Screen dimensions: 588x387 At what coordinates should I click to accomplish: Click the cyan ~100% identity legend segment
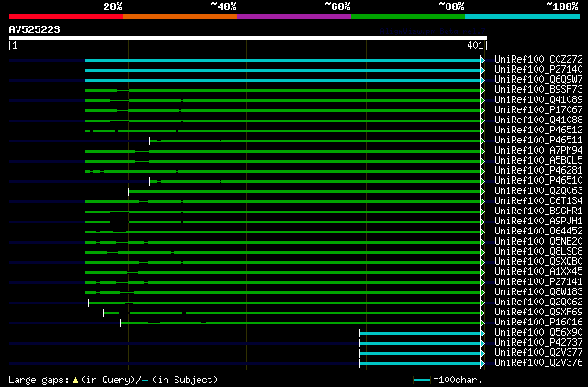coord(523,17)
